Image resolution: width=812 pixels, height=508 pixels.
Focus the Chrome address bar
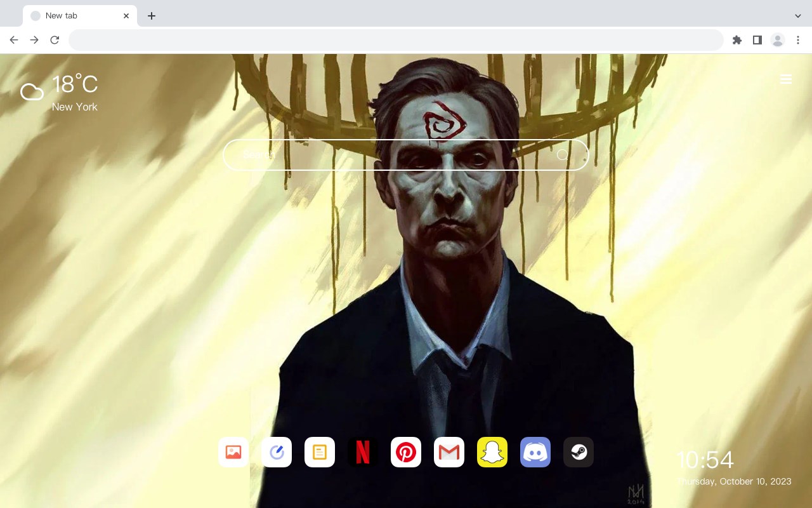pyautogui.click(x=396, y=40)
